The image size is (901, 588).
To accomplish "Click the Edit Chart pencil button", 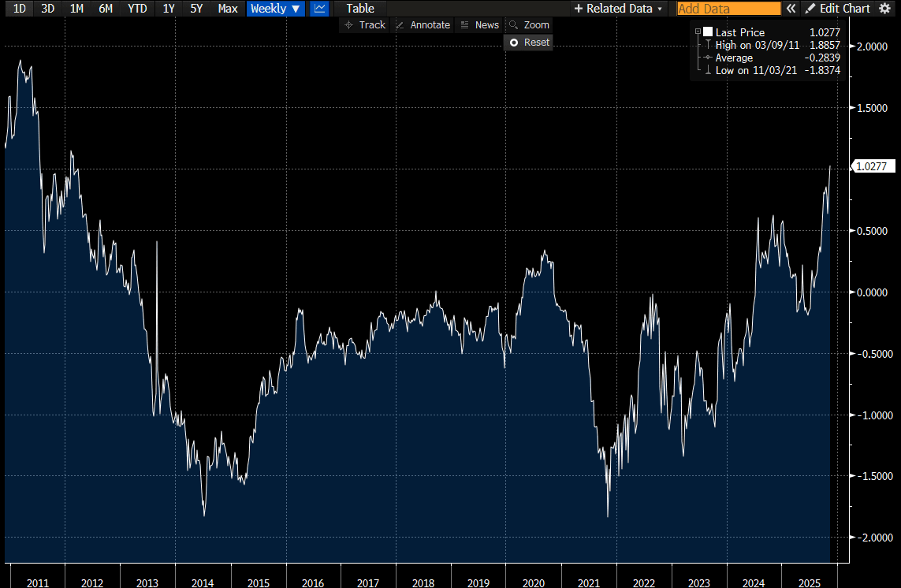I will tap(838, 9).
